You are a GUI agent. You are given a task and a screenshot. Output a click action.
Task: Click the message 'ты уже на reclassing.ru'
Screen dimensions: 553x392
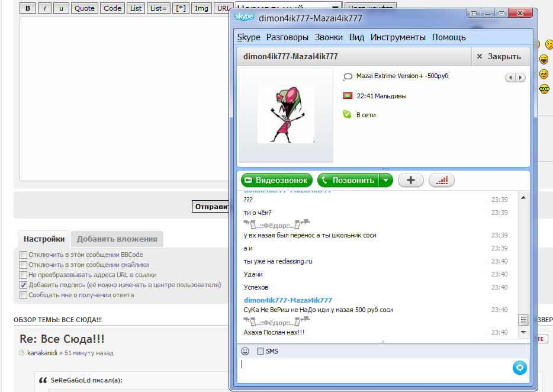click(278, 262)
